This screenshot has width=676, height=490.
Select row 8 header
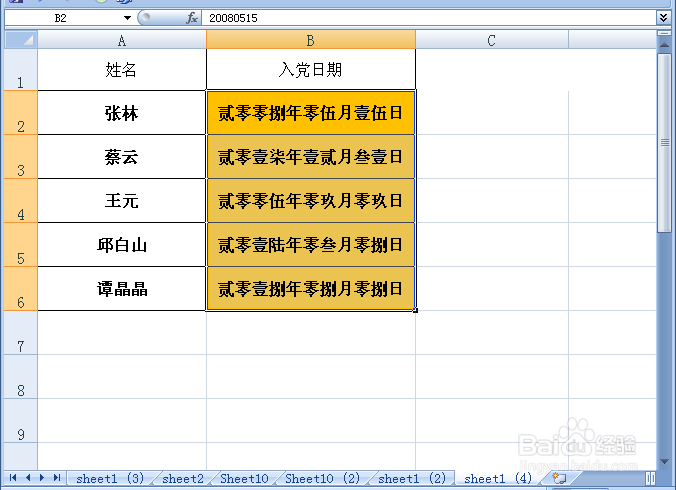point(21,377)
